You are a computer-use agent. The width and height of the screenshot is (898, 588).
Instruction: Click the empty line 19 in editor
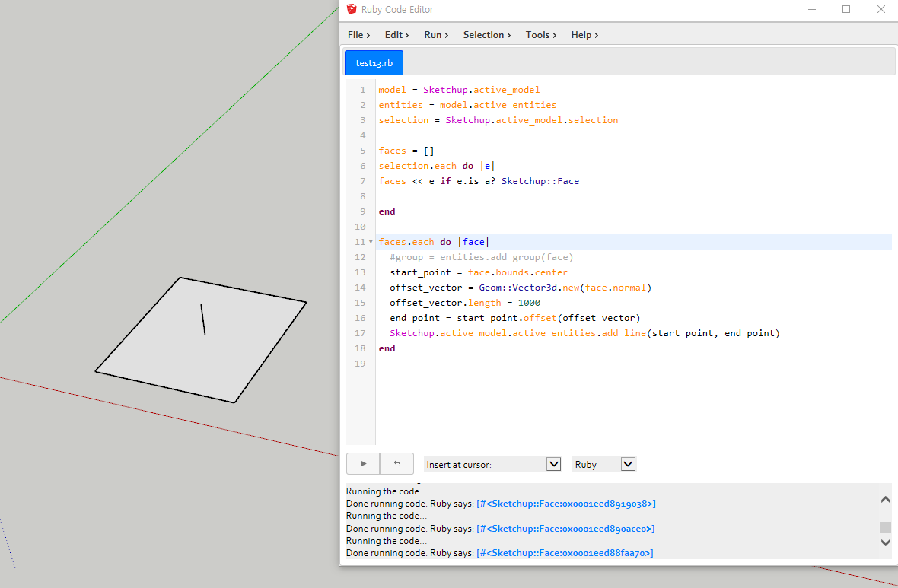(633, 364)
